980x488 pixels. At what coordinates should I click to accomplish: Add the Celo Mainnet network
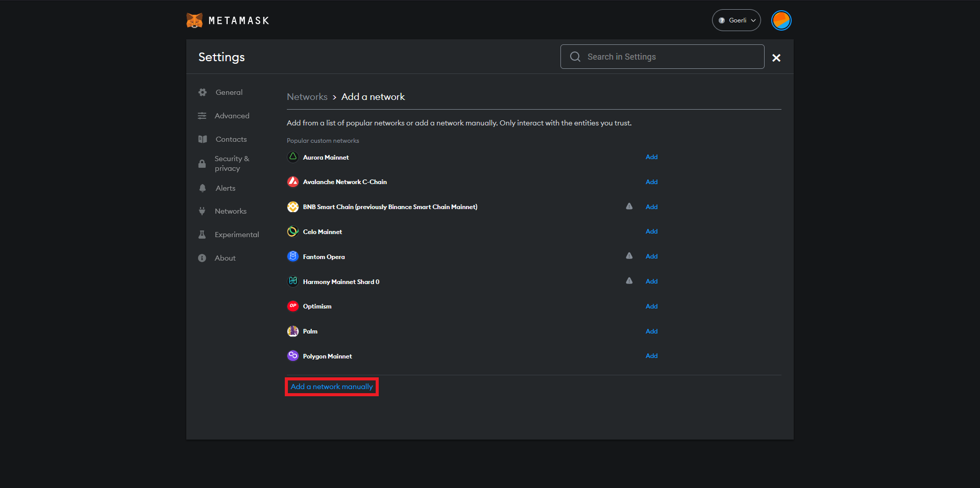click(651, 232)
